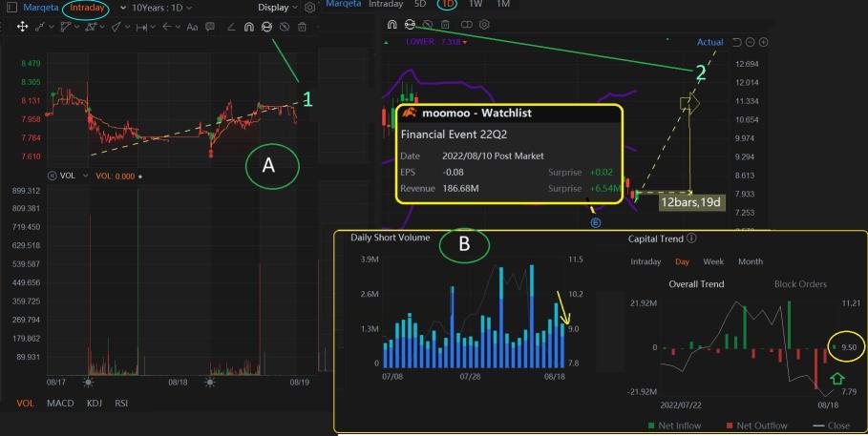
Task: Expand the dropdown arrow after Intraday
Action: [x=123, y=8]
